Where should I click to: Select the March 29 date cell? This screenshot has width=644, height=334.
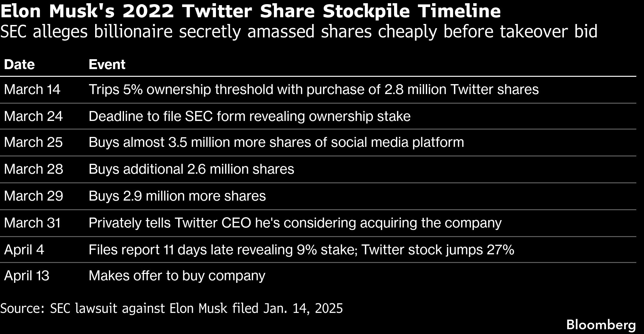pos(34,196)
